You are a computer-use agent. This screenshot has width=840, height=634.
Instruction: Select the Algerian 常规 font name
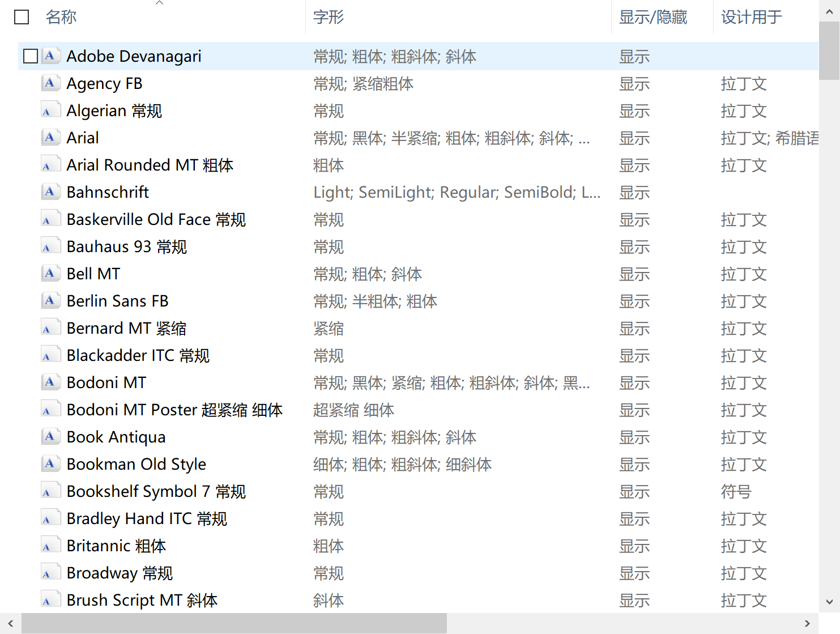[x=114, y=110]
